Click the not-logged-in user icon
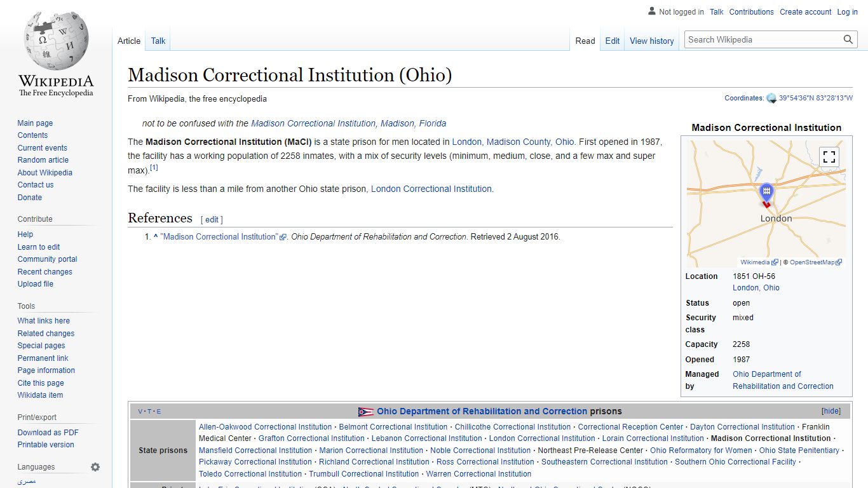This screenshot has width=868, height=488. click(x=652, y=11)
